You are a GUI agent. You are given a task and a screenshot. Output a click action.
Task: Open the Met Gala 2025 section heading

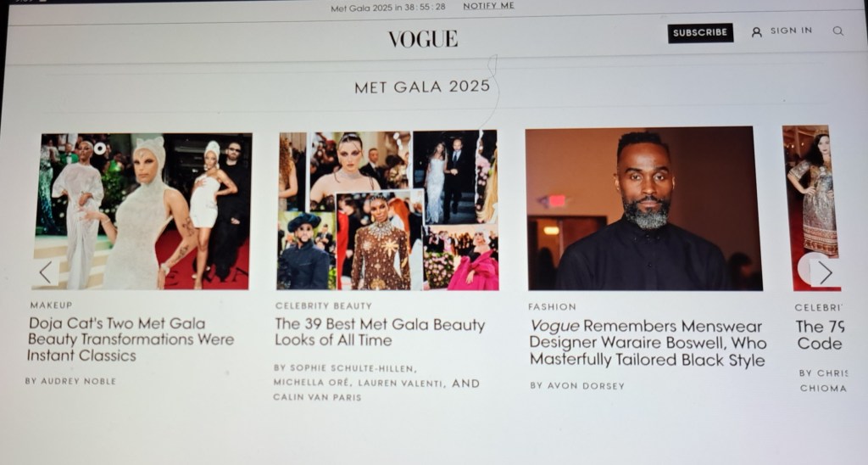click(422, 87)
